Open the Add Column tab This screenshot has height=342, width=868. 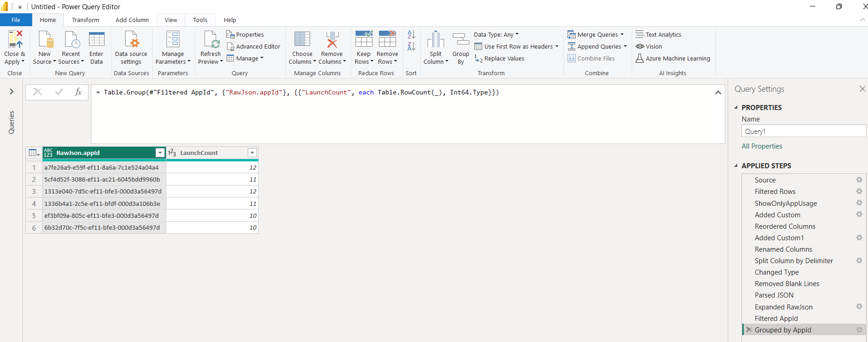pyautogui.click(x=132, y=20)
